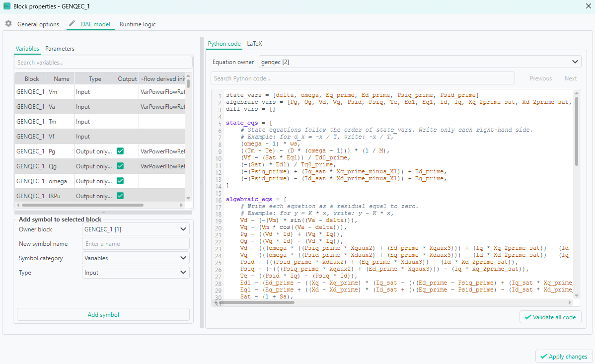Open the Equation owner dropdown

coord(420,62)
